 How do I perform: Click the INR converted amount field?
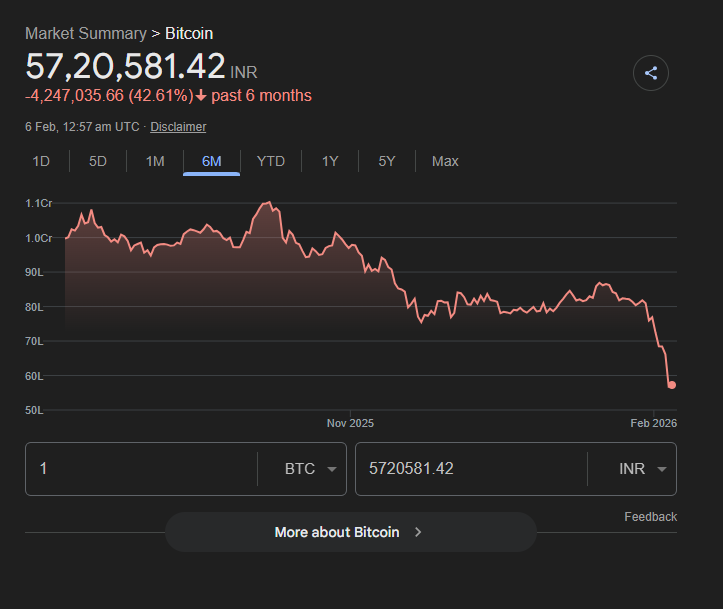tap(470, 469)
